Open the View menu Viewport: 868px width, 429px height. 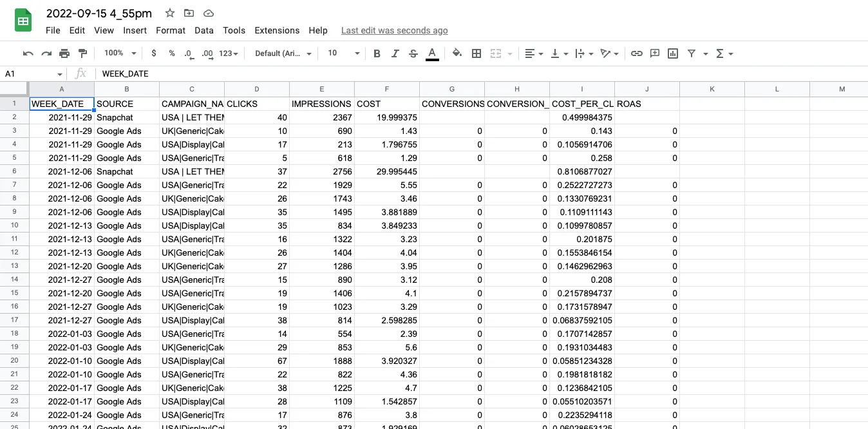[104, 30]
